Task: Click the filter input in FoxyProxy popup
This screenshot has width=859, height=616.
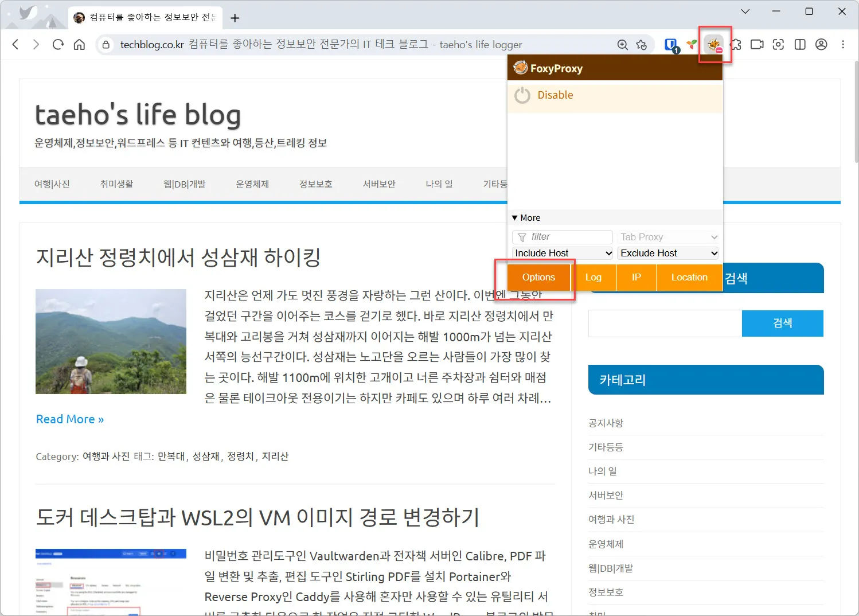Action: point(562,236)
